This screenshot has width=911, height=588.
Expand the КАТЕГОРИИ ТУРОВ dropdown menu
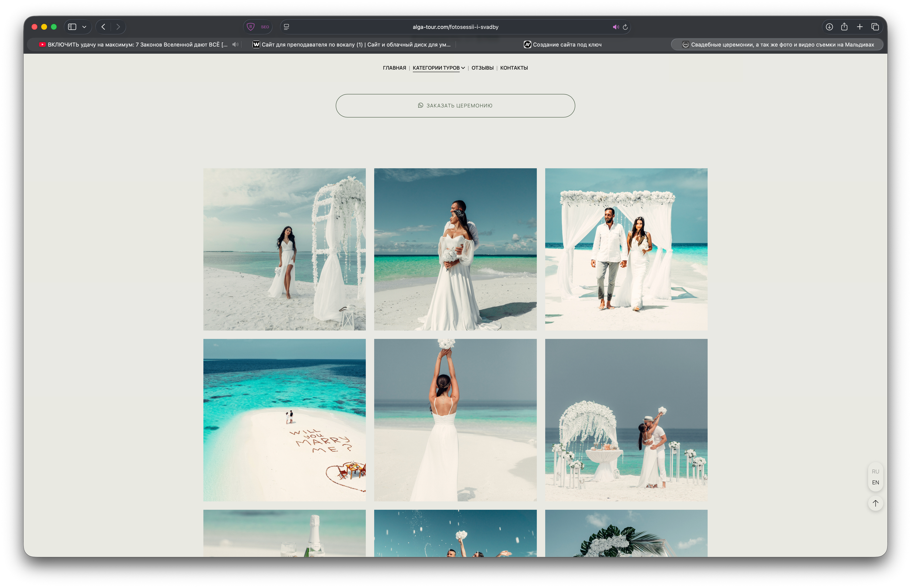[x=439, y=68]
